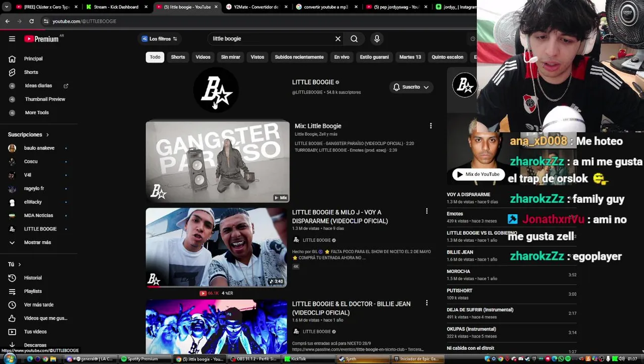
Task: Click the magnifier search button
Action: 354,39
